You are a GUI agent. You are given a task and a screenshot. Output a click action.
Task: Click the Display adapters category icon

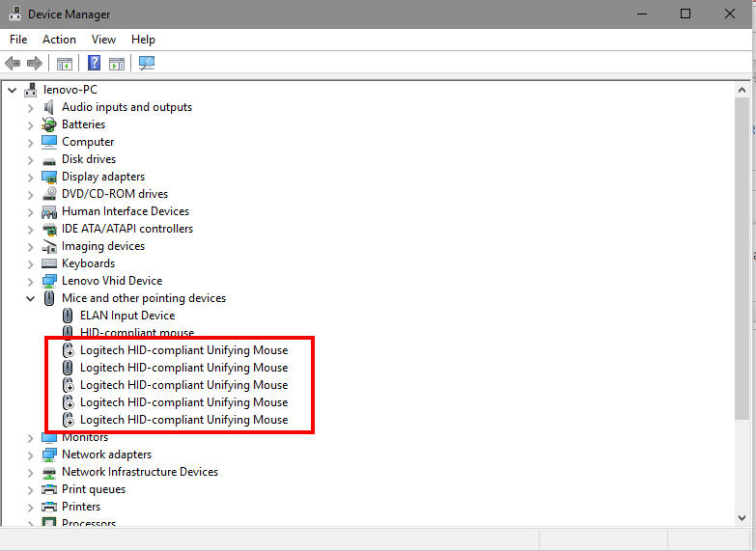[x=49, y=177]
